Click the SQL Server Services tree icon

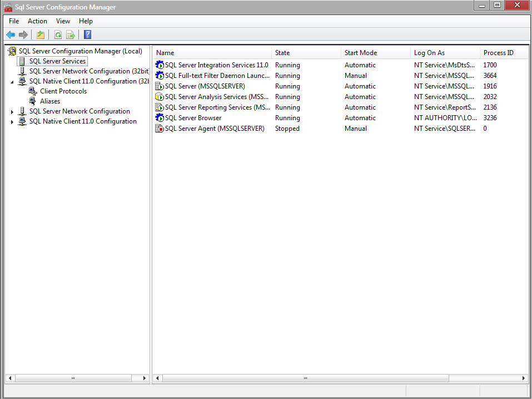(22, 61)
